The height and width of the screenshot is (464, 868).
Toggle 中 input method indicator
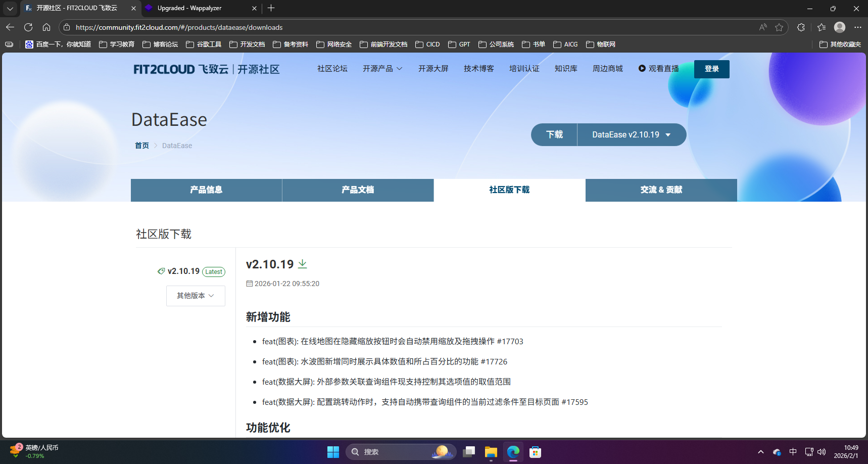[793, 452]
